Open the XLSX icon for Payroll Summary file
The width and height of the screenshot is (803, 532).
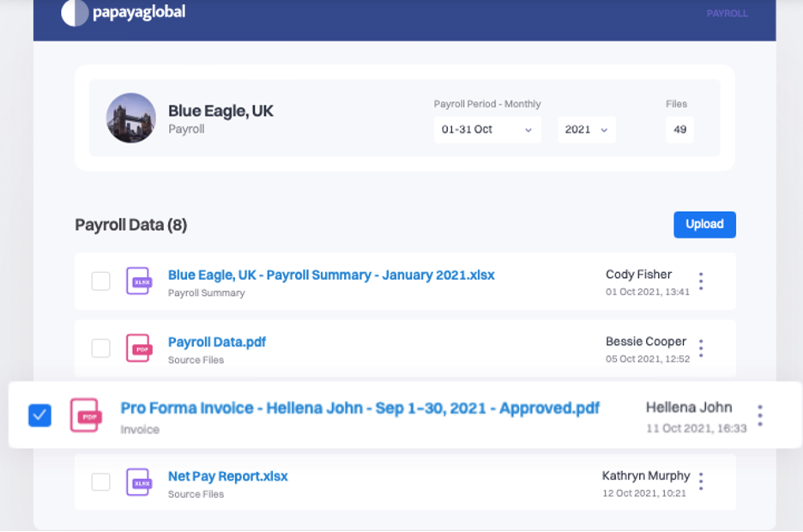pos(138,281)
